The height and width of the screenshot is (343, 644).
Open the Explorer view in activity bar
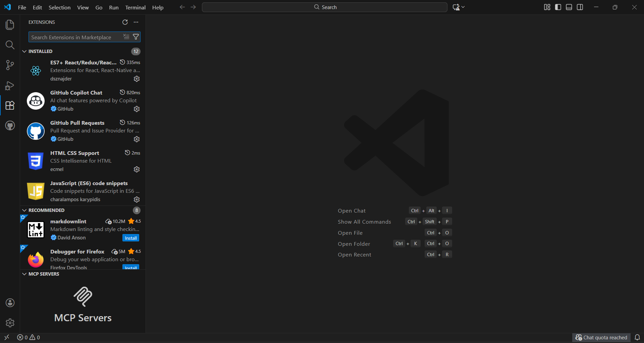10,25
